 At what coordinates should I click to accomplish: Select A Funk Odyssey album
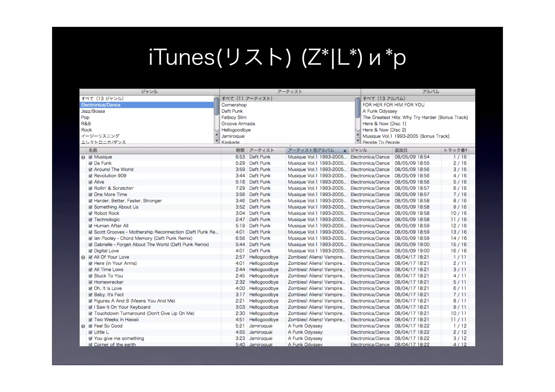click(x=380, y=111)
